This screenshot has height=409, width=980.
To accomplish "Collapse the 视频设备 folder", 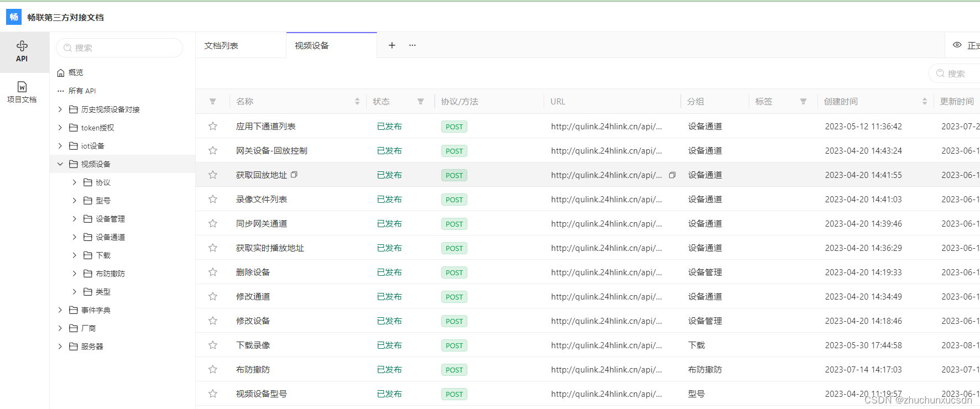I will coord(60,164).
